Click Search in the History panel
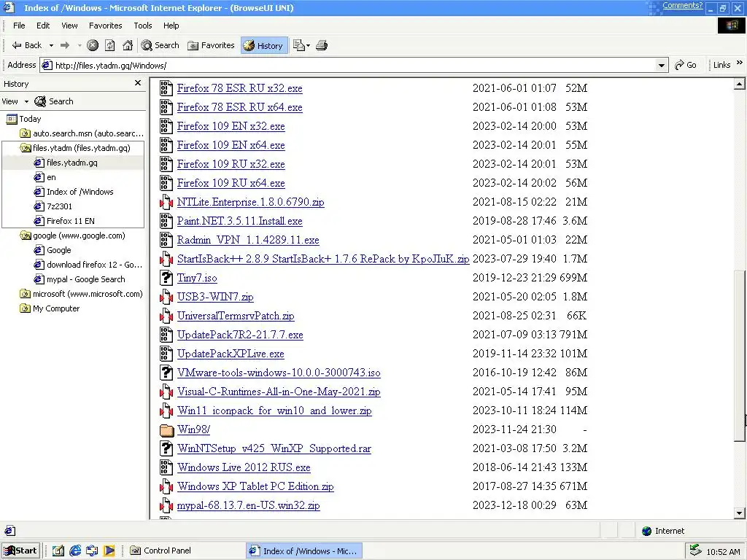Viewport: 747px width, 560px height. 54,101
